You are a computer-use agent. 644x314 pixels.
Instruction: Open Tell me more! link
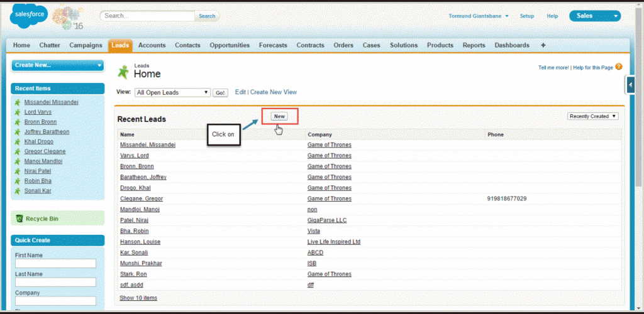tap(553, 68)
